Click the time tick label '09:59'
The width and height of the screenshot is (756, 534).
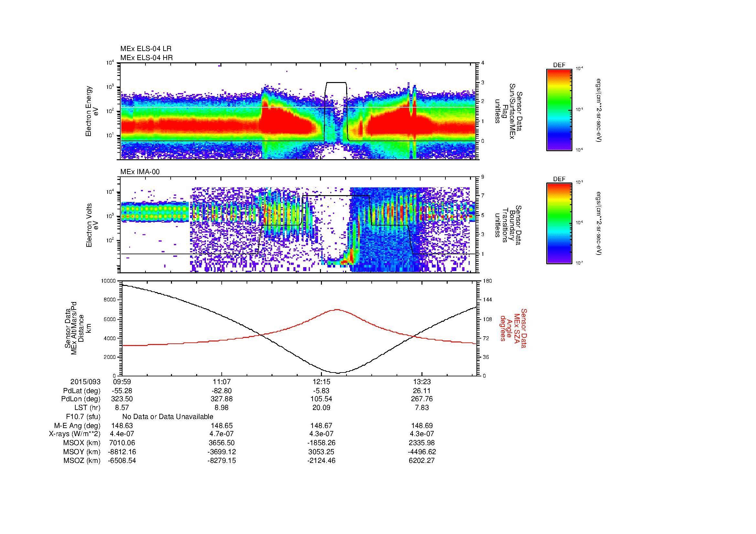[x=122, y=382]
